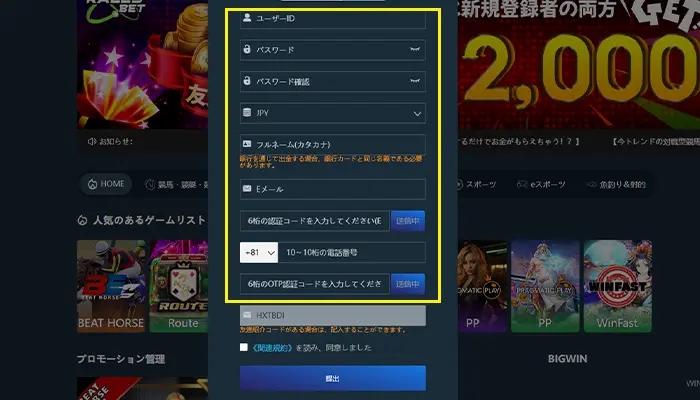
Task: Focus the パスワード確認 input field
Action: click(x=333, y=82)
